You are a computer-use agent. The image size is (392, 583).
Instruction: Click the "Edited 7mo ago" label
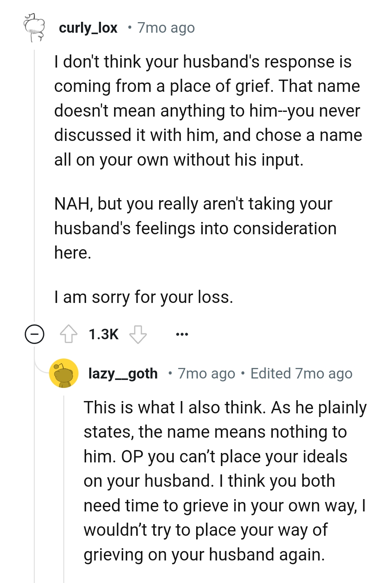point(301,373)
